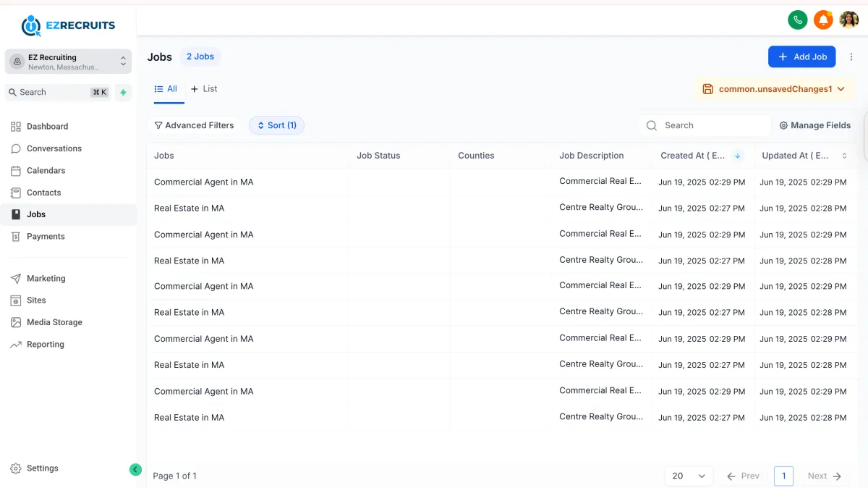Click the green lightning quick actions icon
Screen dimensions: 868x488
(x=123, y=92)
